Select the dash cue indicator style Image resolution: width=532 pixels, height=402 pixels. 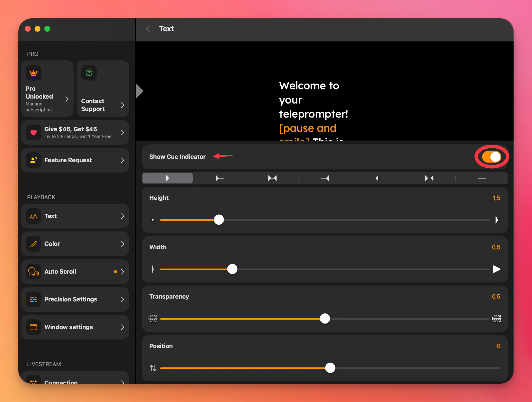coord(481,178)
